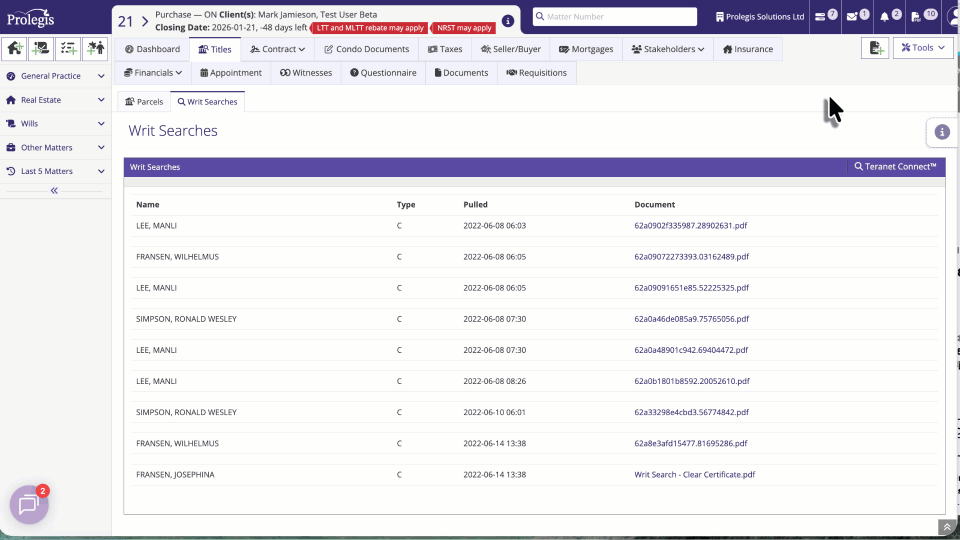Click the LTT and MLTT rebate warning tag
Image resolution: width=960 pixels, height=540 pixels.
[x=370, y=28]
